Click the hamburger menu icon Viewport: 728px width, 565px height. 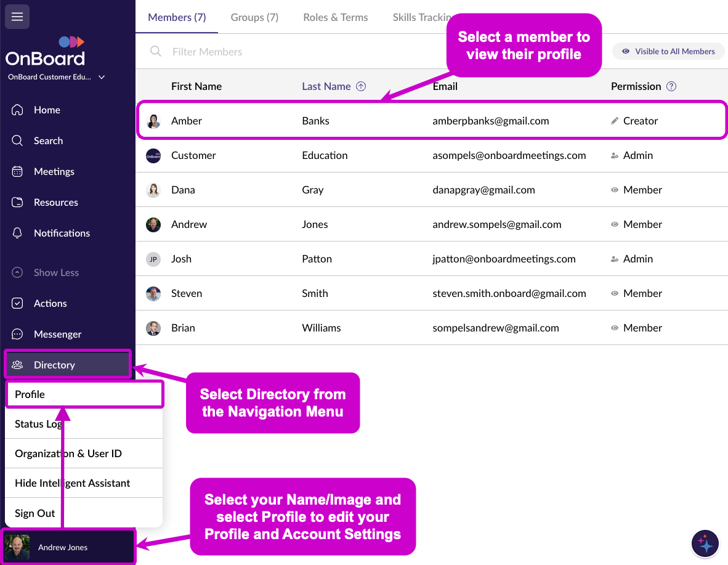(x=17, y=17)
